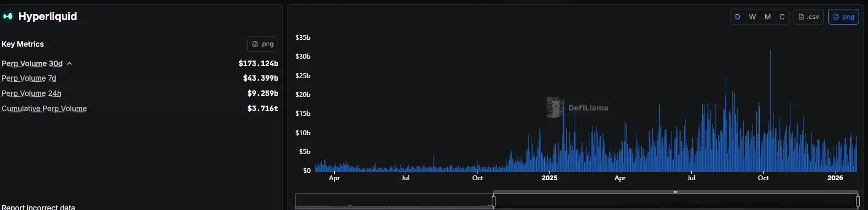
Task: Collapse the Perp Volume 30d chevron
Action: click(x=69, y=63)
